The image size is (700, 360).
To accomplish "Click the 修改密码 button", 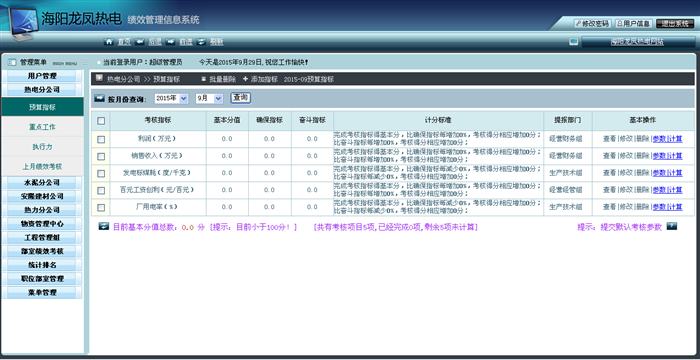I will tap(592, 24).
